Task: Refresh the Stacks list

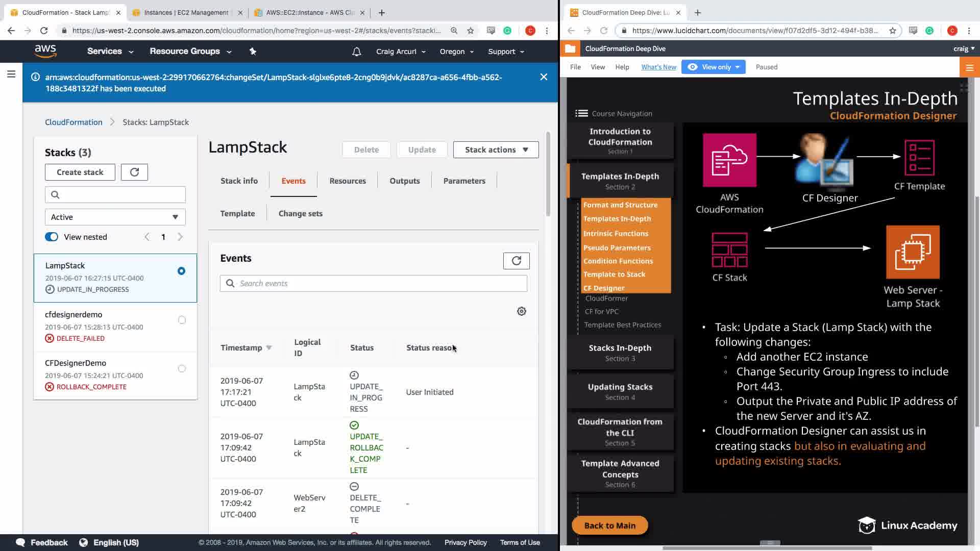Action: tap(134, 172)
